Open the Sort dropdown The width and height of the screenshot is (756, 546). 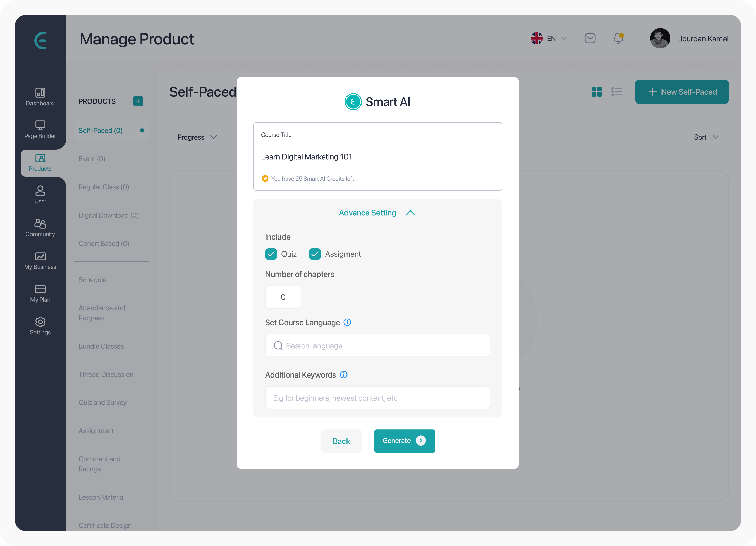click(706, 137)
